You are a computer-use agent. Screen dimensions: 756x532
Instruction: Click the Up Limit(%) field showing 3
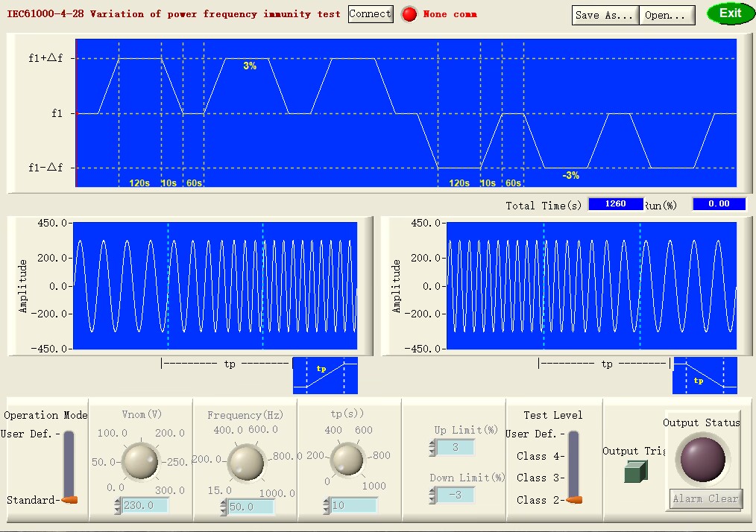455,448
